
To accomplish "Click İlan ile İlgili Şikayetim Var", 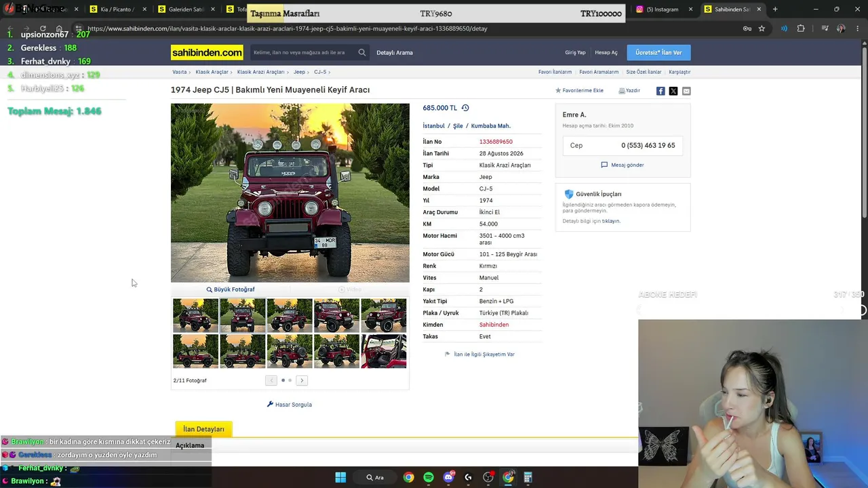I will click(x=479, y=354).
